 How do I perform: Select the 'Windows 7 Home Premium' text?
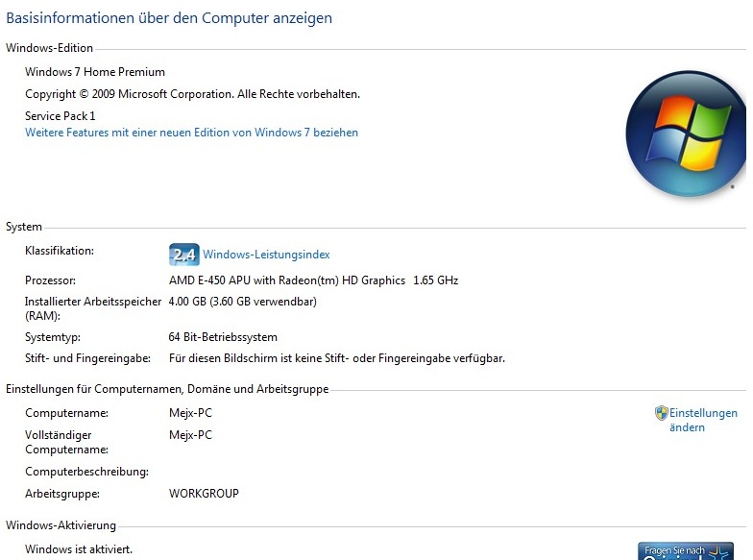point(95,72)
